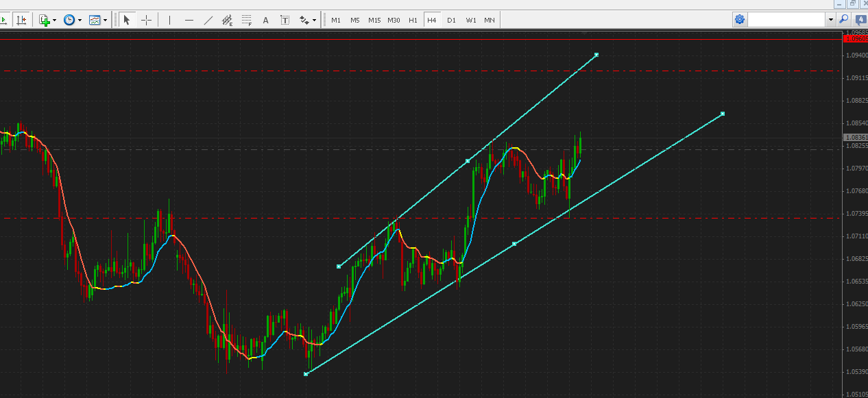Click the blue gear settings icon
The width and height of the screenshot is (868, 398).
pyautogui.click(x=740, y=20)
